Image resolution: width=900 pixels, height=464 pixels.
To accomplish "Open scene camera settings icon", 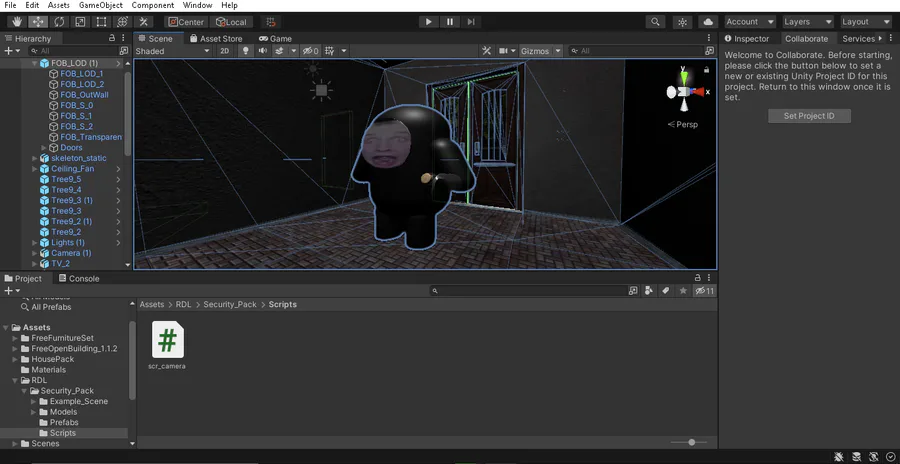I will [503, 51].
